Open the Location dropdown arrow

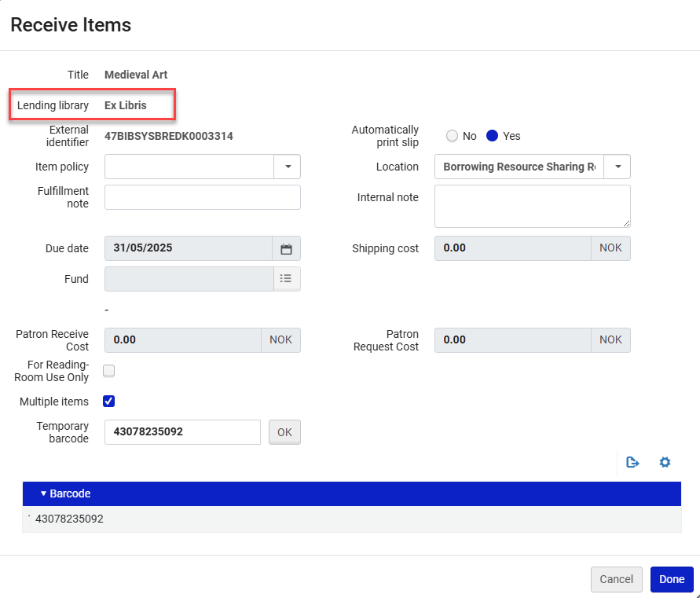618,167
